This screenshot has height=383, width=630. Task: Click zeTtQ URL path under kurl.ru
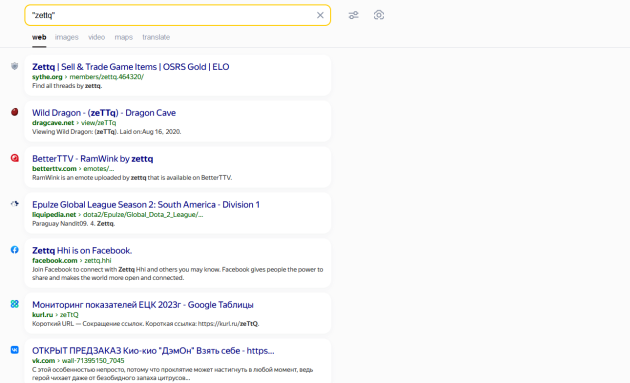[x=69, y=315]
